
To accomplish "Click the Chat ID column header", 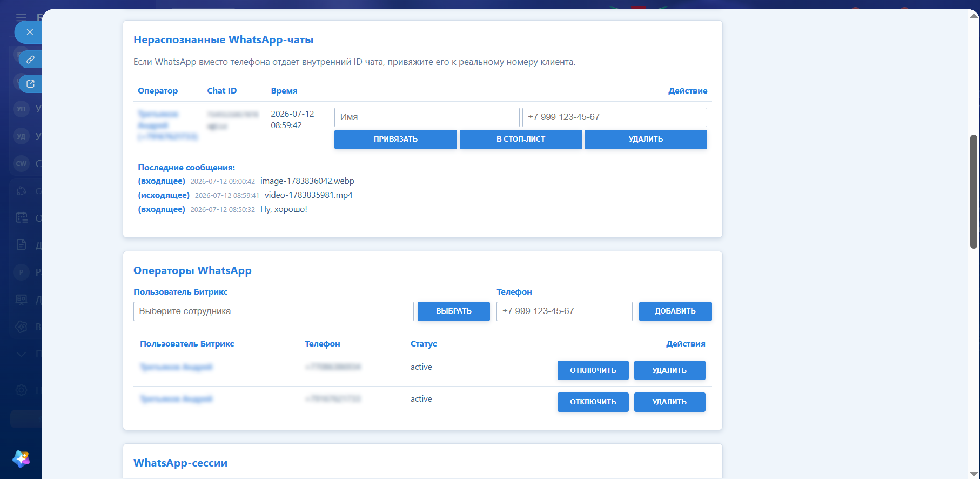I will 222,91.
